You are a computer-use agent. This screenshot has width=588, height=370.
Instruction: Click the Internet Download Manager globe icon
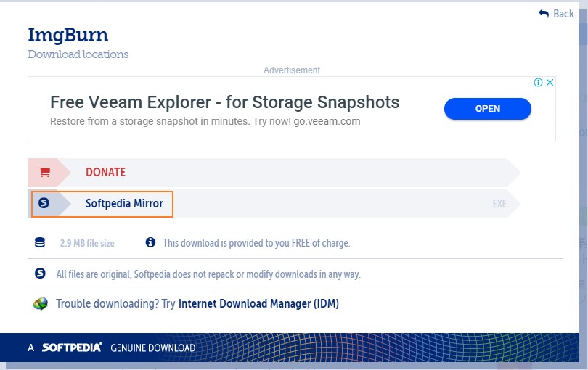(41, 303)
